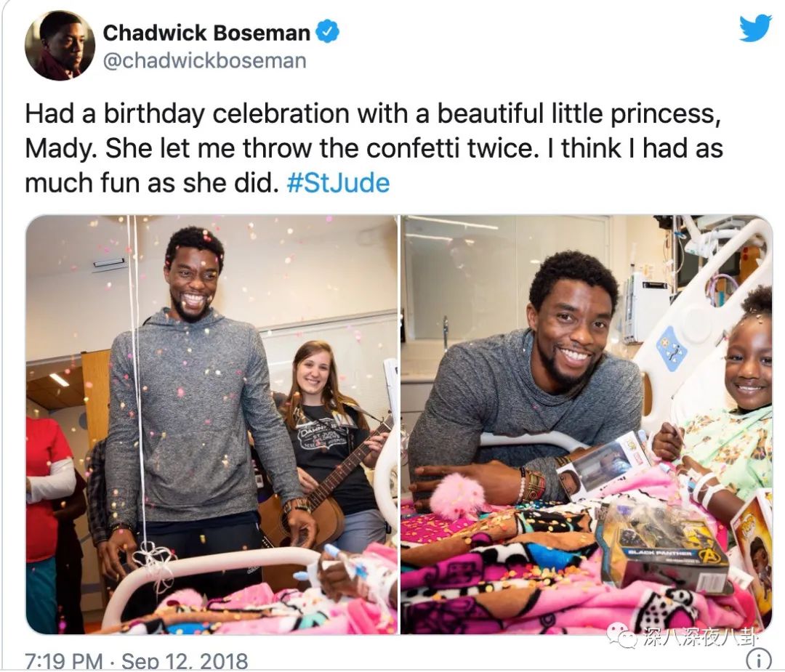Open the Twitter bird logo
The image size is (785, 672).
[755, 28]
